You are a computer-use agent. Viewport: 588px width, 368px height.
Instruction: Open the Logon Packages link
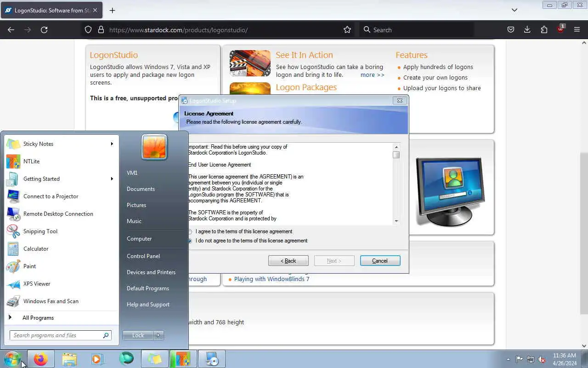click(x=306, y=87)
